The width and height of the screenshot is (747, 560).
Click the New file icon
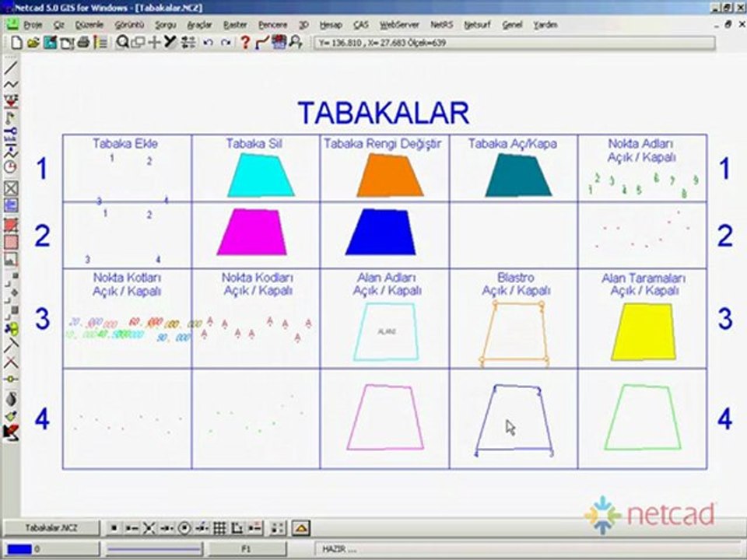coord(16,43)
